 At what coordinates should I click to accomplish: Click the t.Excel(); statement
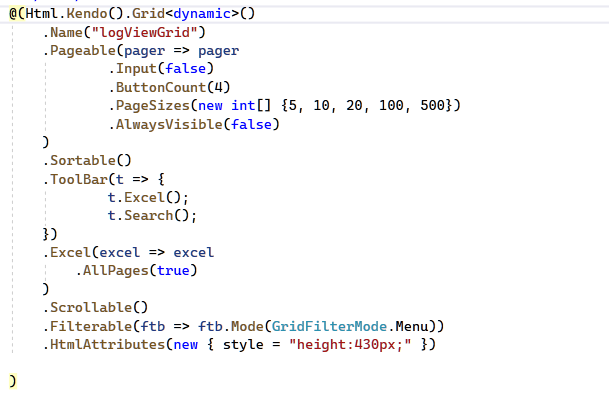pos(148,198)
